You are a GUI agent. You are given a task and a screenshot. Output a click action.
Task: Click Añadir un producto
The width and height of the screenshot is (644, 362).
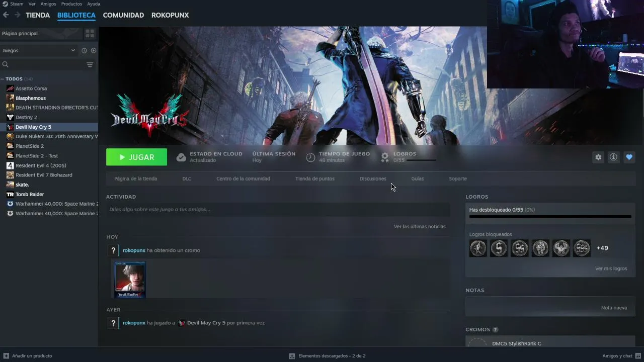(28, 356)
